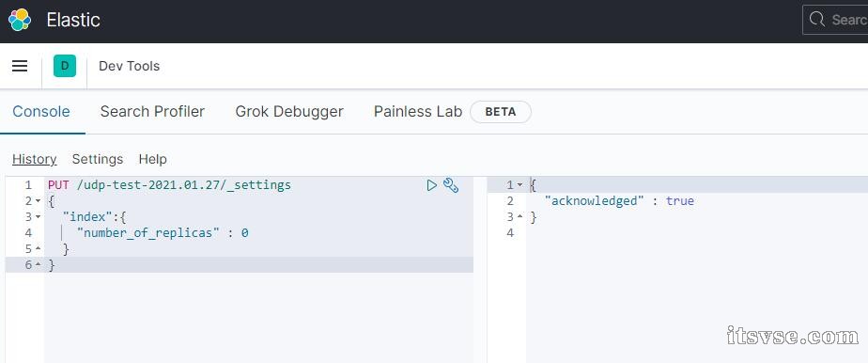Click the Elastic search field
Viewport: 868px width, 363px height.
835,20
